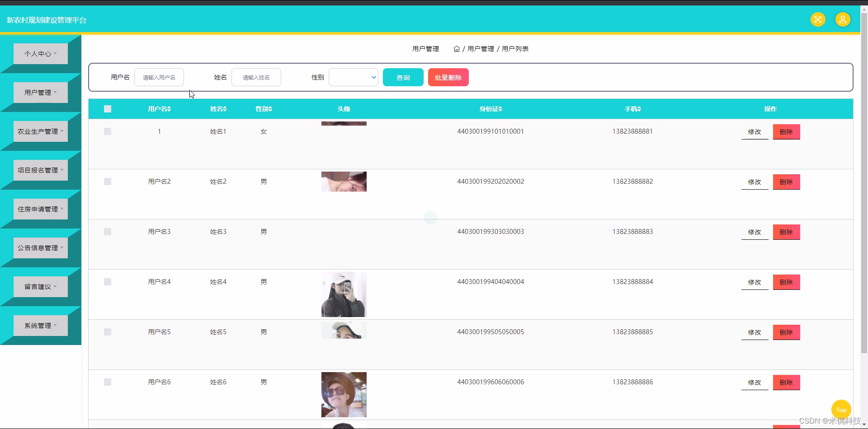Click 修改 for 用户名5

tap(755, 332)
